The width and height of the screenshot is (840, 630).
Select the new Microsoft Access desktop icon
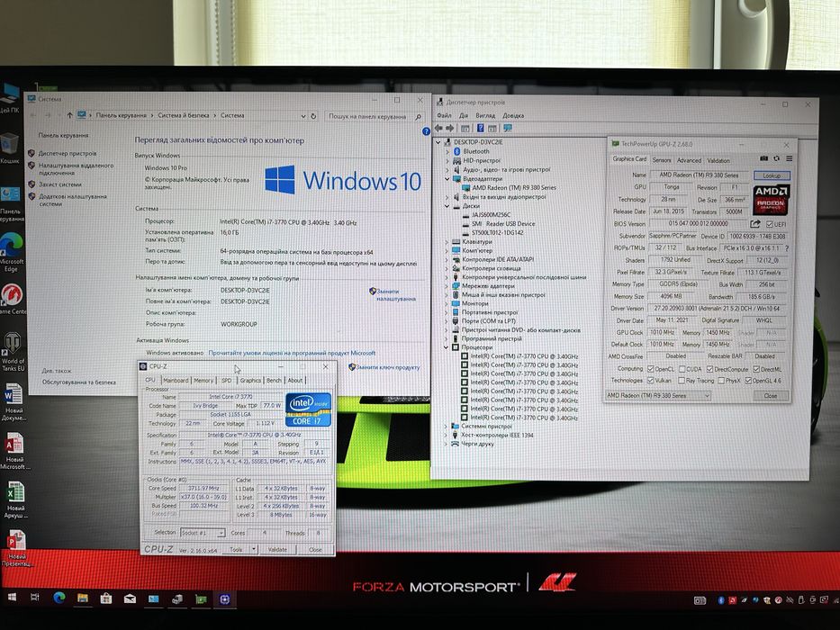click(x=14, y=451)
